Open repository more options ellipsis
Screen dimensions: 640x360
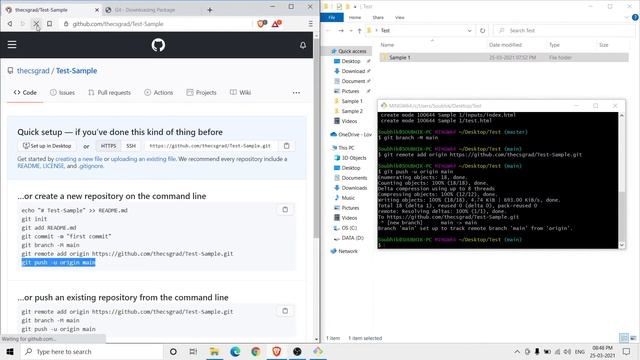point(296,93)
